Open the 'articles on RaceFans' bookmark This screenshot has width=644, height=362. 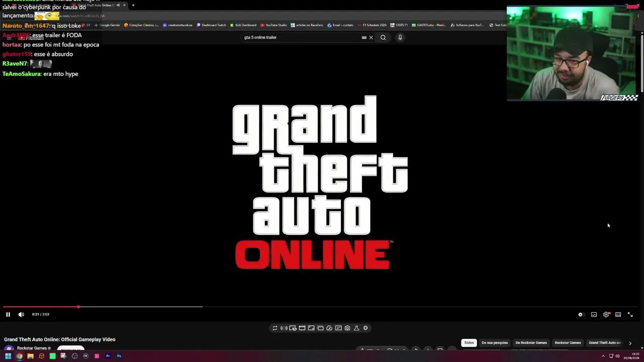307,25
